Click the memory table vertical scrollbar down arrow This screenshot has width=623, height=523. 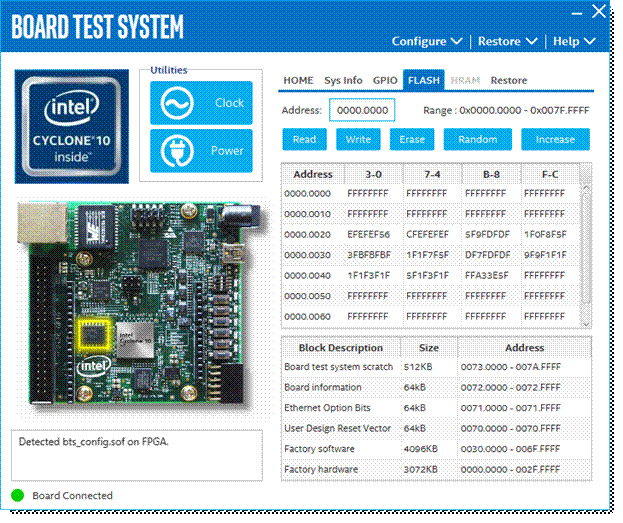pos(586,323)
